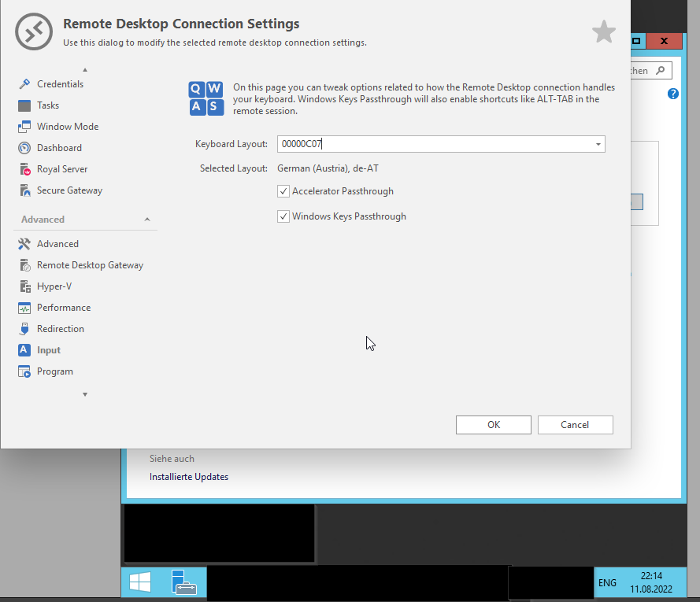Click the Credentials key icon in sidebar
Image resolution: width=700 pixels, height=602 pixels.
pyautogui.click(x=24, y=84)
